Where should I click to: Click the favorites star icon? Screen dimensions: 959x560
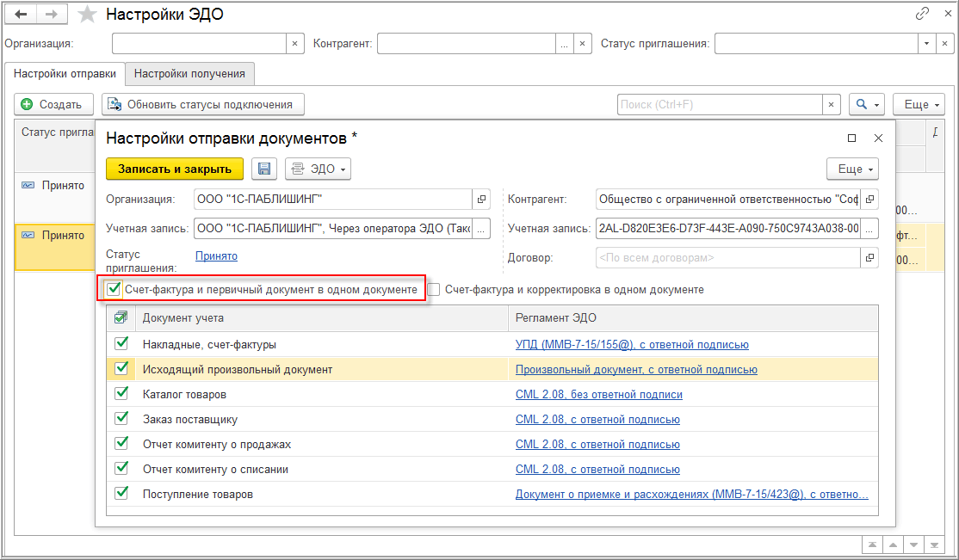pos(87,15)
